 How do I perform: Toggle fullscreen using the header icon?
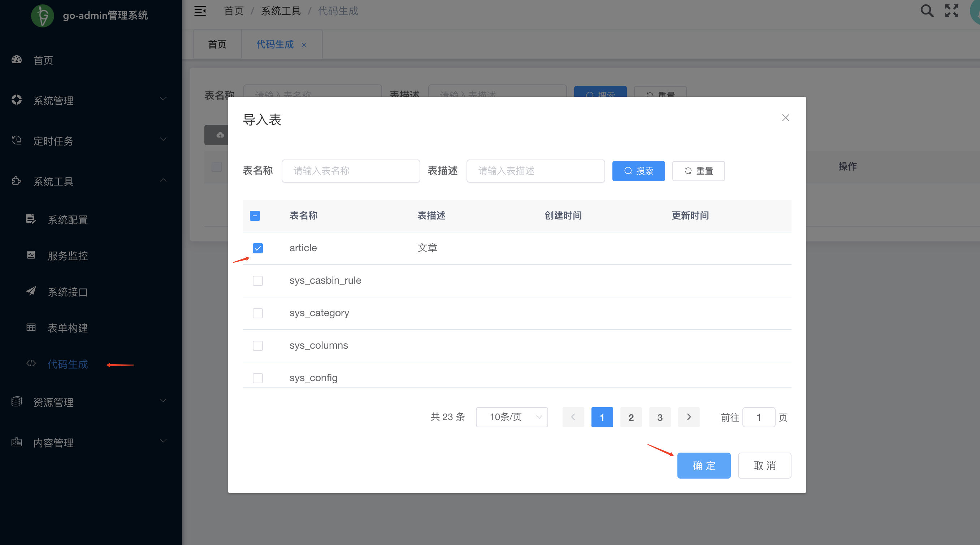(951, 11)
